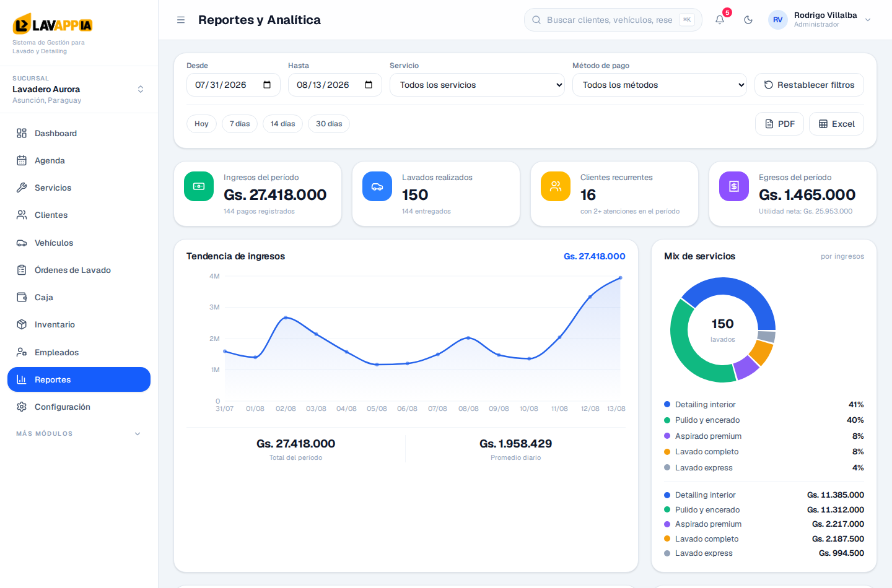Click the LavApp IA logo
This screenshot has width=892, height=588.
[53, 25]
